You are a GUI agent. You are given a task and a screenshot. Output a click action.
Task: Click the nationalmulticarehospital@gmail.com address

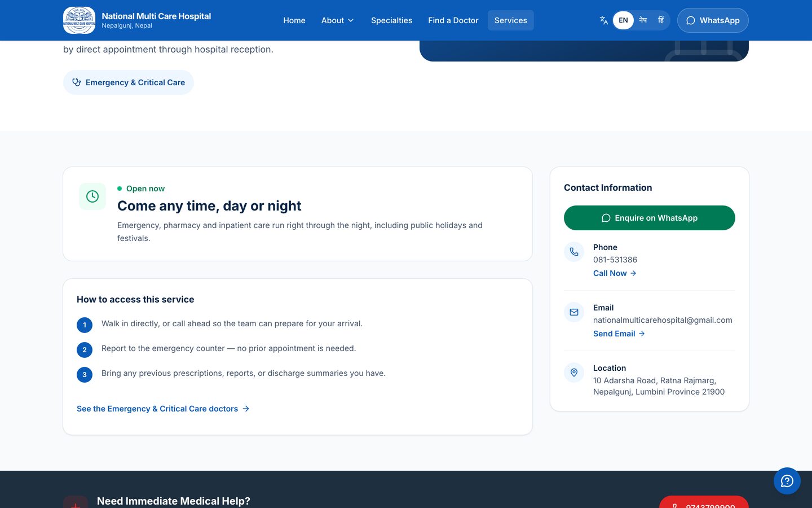click(663, 320)
